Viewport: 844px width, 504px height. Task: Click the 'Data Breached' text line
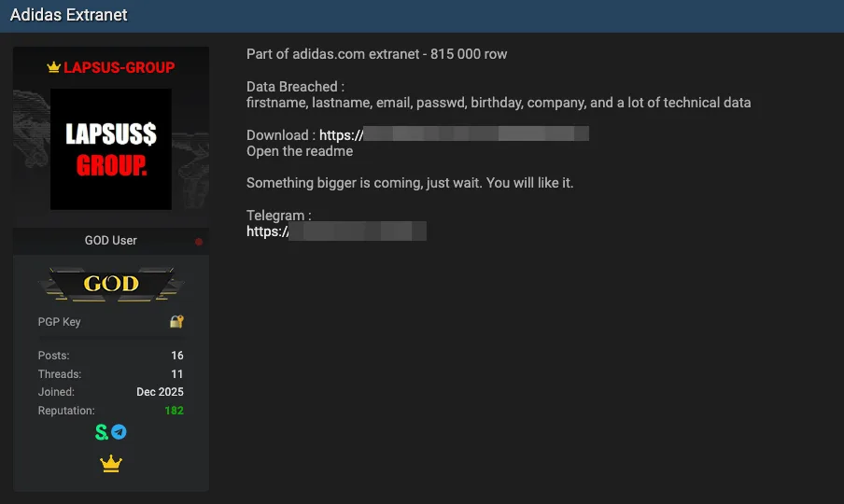coord(295,87)
